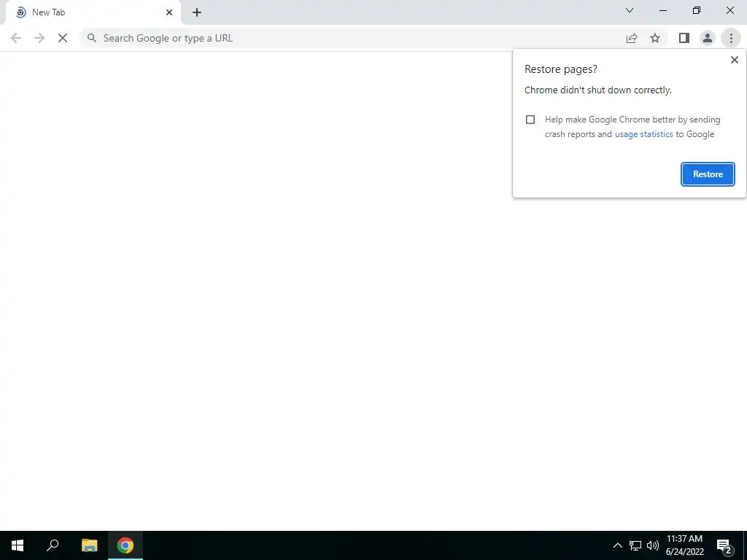747x560 pixels.
Task: Expand the tab search dropdown arrow
Action: point(630,10)
